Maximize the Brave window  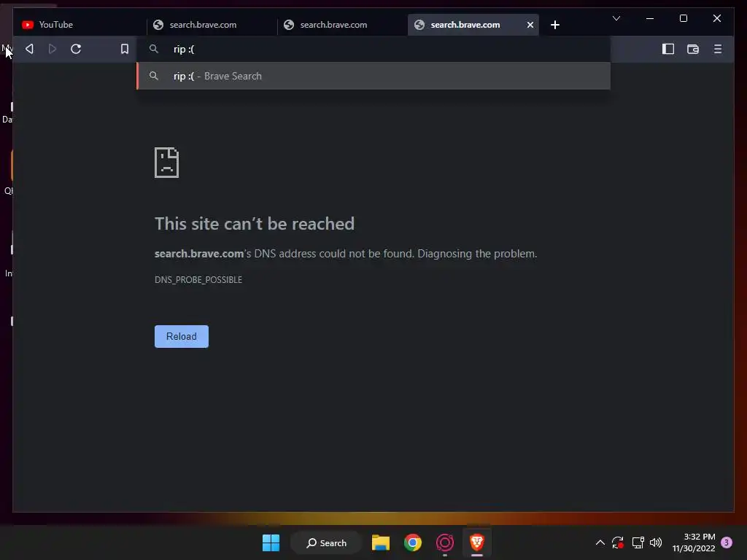[683, 18]
